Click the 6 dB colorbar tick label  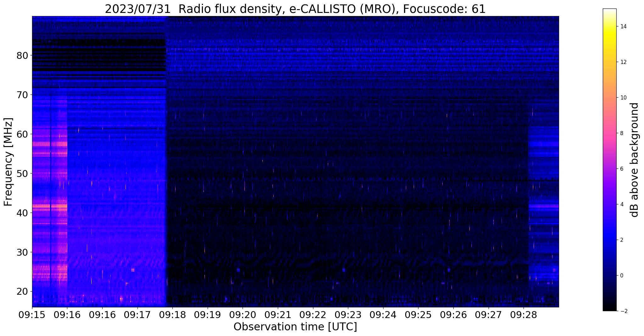pyautogui.click(x=621, y=169)
